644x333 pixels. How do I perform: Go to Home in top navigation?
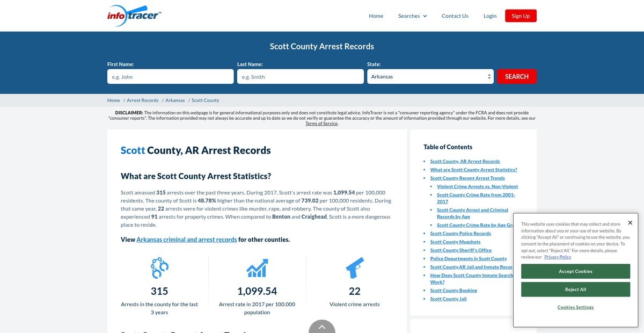[x=376, y=16]
